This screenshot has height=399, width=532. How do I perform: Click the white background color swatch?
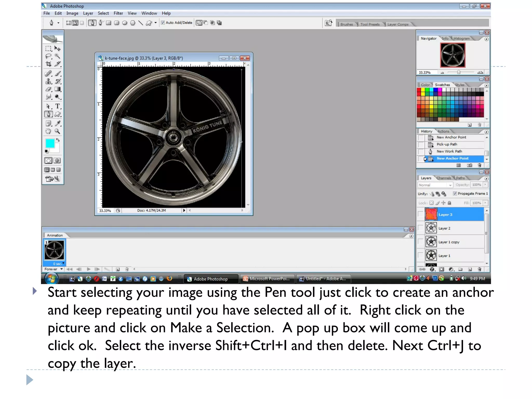56,150
